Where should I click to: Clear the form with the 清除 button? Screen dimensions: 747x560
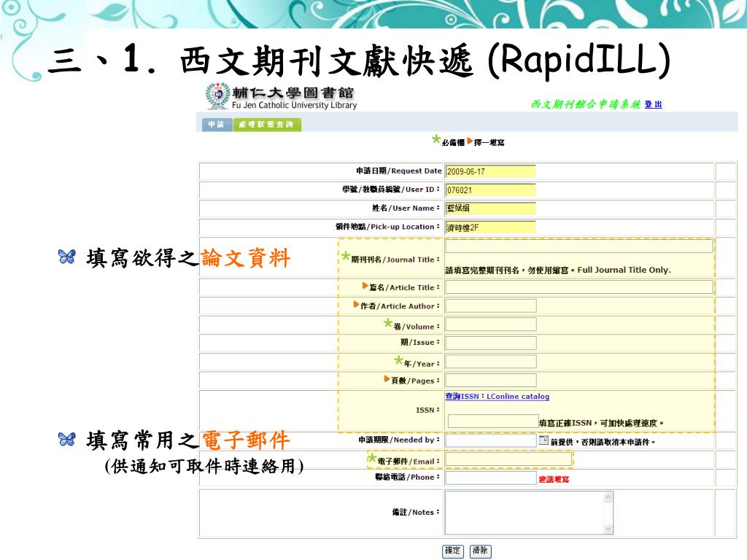(480, 551)
